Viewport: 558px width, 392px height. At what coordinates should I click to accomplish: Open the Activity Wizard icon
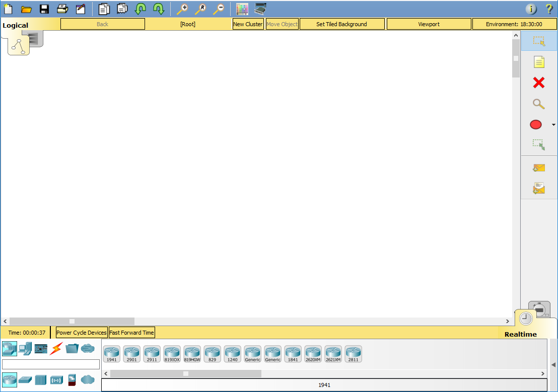tap(81, 9)
